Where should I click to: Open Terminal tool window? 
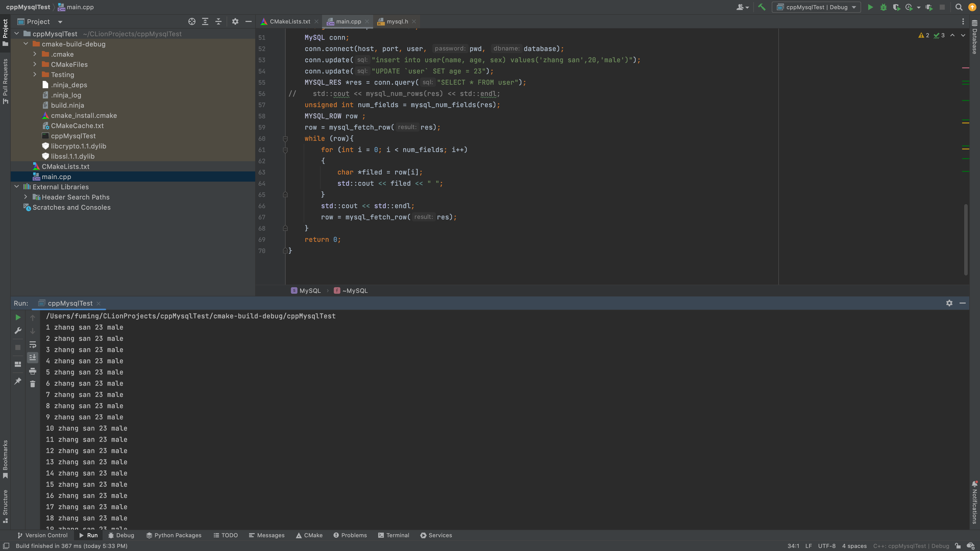[x=394, y=535]
